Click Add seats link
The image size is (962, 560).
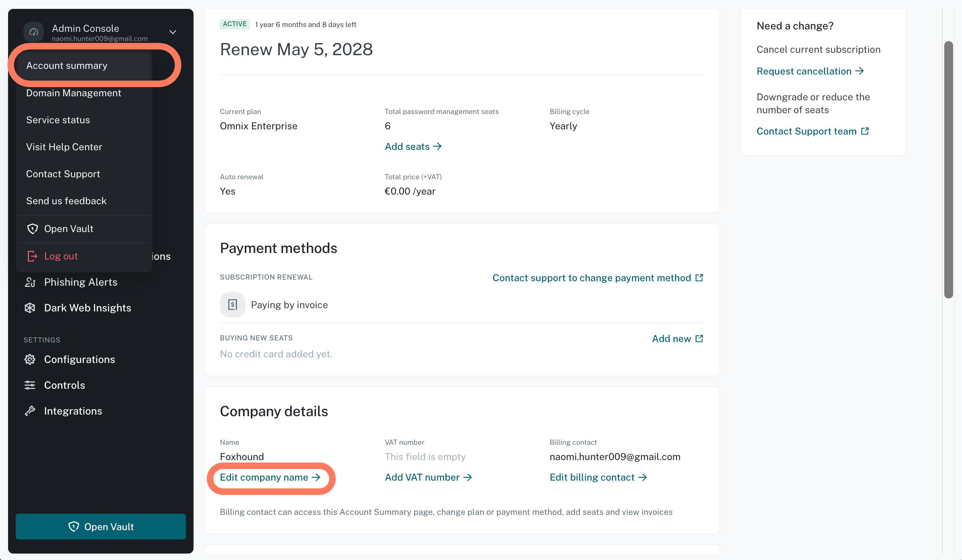coord(413,147)
